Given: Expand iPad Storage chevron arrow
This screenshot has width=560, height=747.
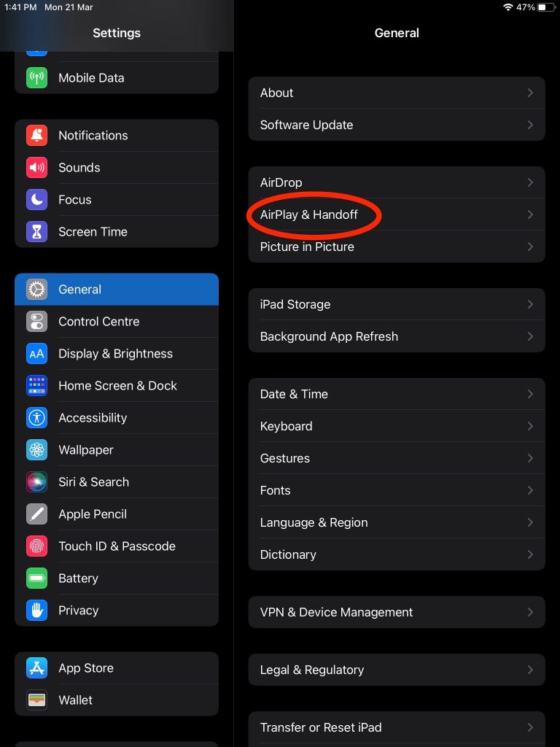Looking at the screenshot, I should [x=530, y=304].
